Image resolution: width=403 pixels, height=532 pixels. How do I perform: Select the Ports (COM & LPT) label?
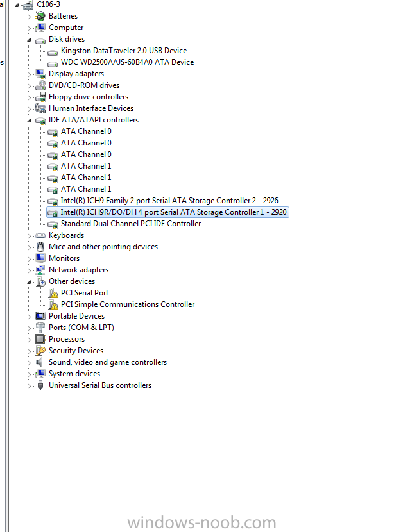(81, 328)
